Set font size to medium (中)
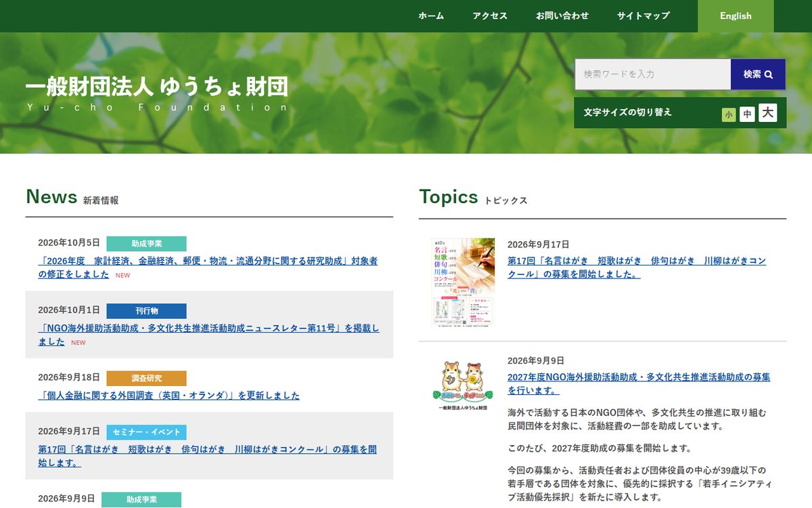The height and width of the screenshot is (508, 812). (x=747, y=114)
